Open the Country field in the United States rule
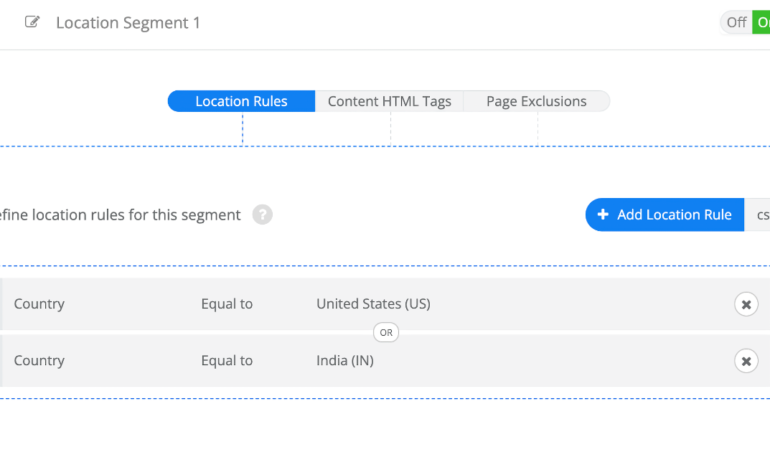Screen dimensions: 770x452 39,304
